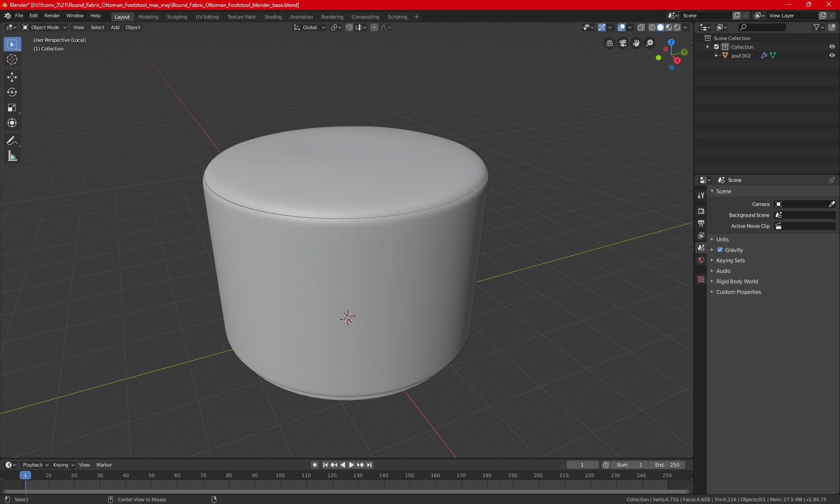Hide Collection with its eye icon
The height and width of the screenshot is (504, 840).
pos(832,47)
